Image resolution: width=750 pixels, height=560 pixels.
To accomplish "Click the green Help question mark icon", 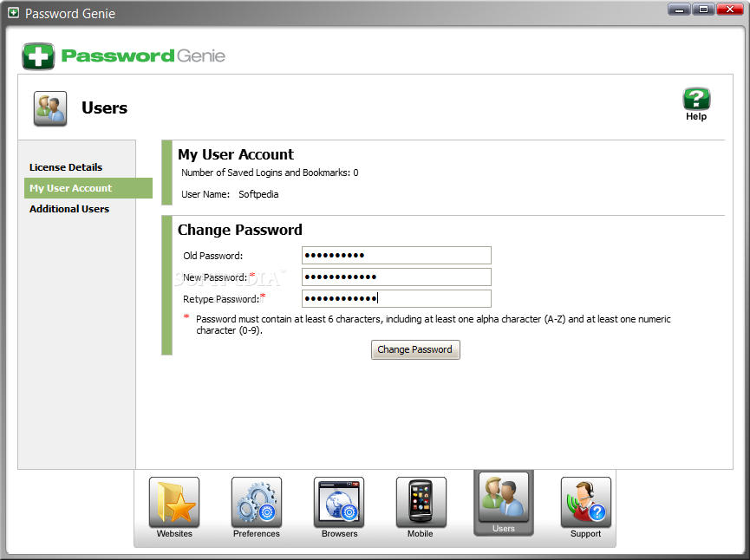I will (x=696, y=100).
